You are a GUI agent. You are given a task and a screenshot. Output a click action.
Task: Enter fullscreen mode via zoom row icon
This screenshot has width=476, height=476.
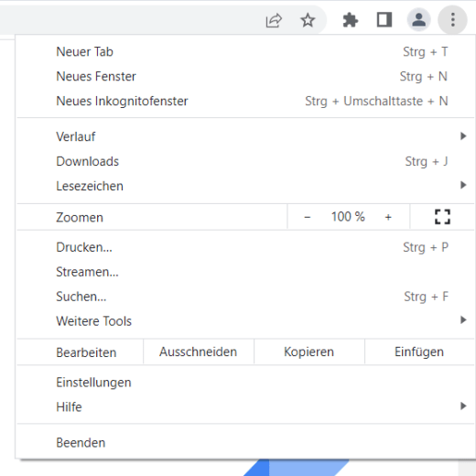pos(442,217)
